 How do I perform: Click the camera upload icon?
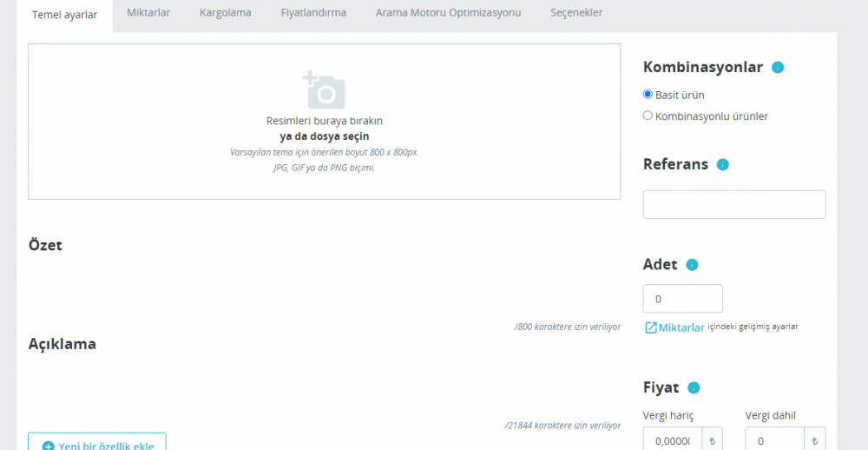(324, 89)
